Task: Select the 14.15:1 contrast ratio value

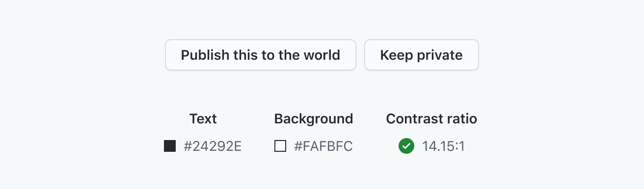Action: [443, 146]
